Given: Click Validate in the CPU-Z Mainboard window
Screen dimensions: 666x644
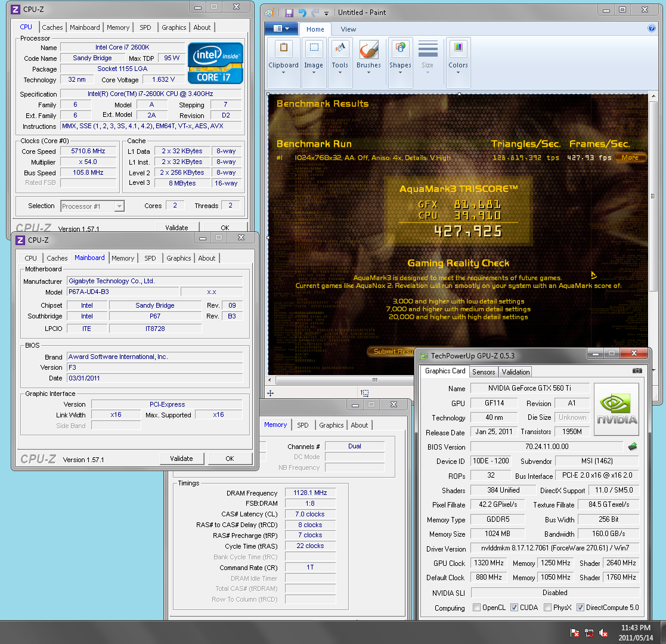Looking at the screenshot, I should [x=181, y=459].
